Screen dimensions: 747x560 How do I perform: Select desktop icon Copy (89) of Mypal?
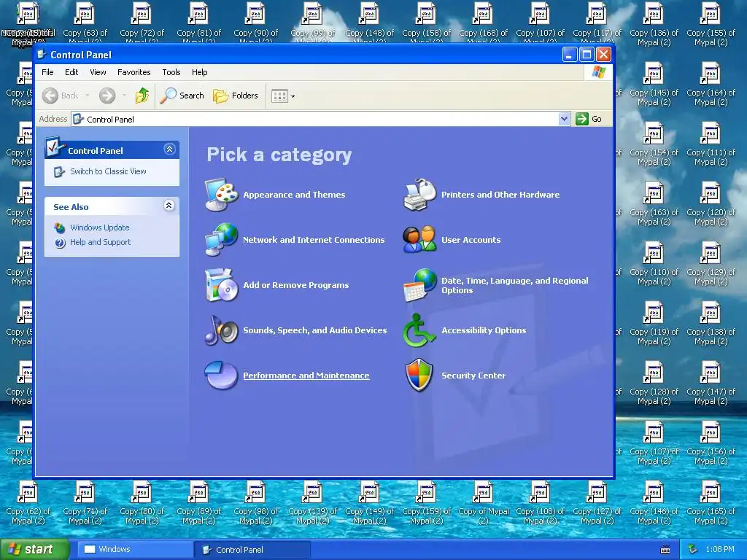[x=198, y=503]
